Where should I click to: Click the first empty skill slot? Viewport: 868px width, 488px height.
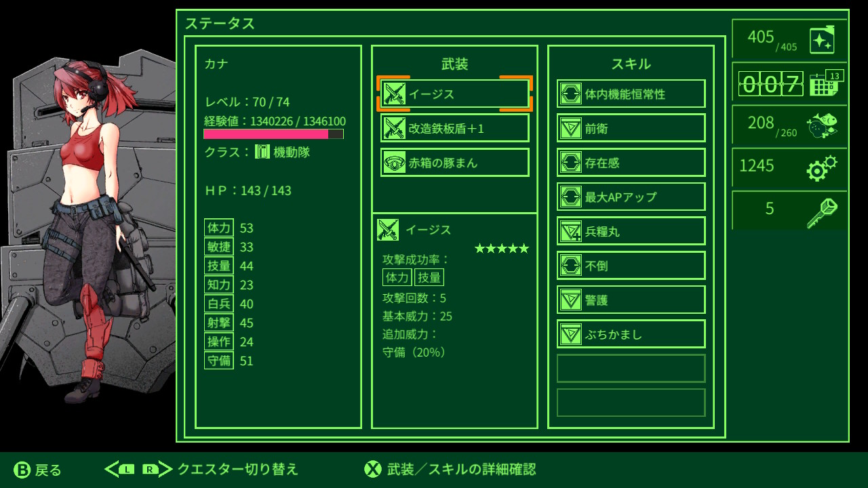point(631,369)
